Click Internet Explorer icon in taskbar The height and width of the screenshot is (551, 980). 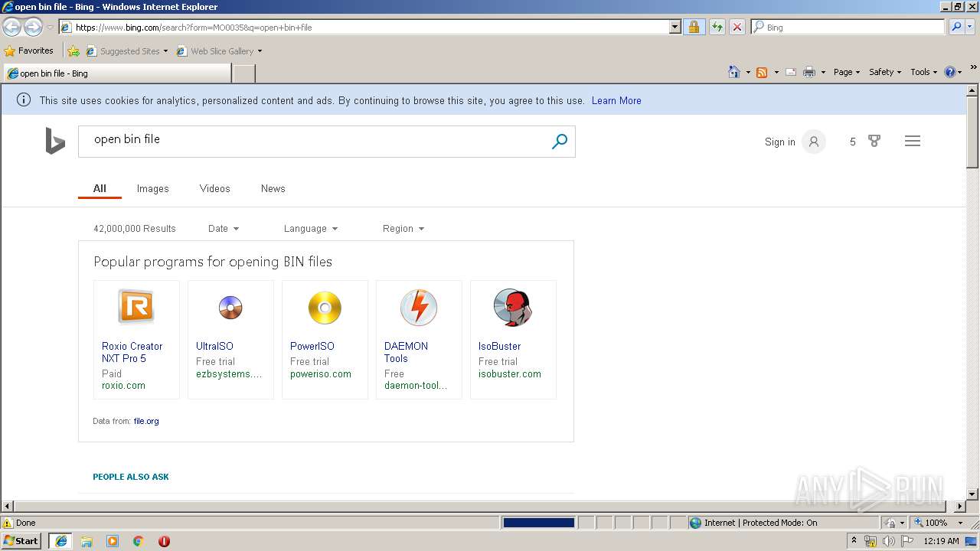click(x=60, y=541)
